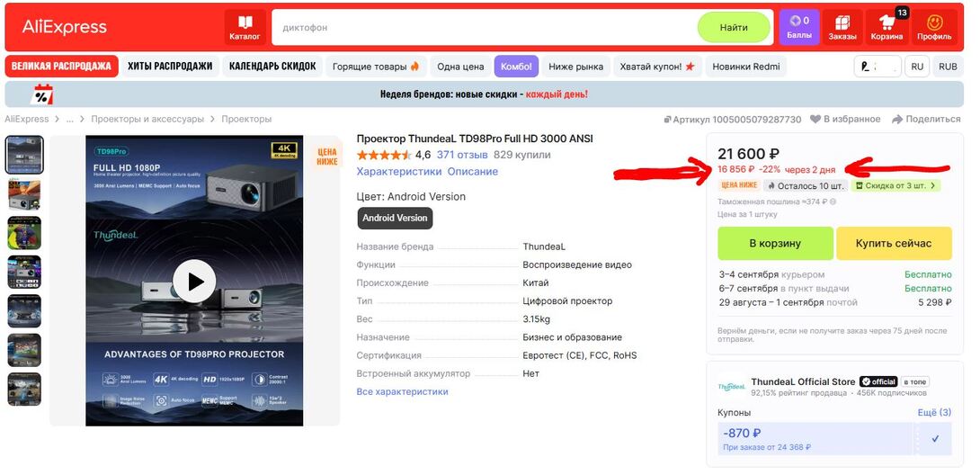
Task: Open Горящие товары tab
Action: tap(376, 67)
